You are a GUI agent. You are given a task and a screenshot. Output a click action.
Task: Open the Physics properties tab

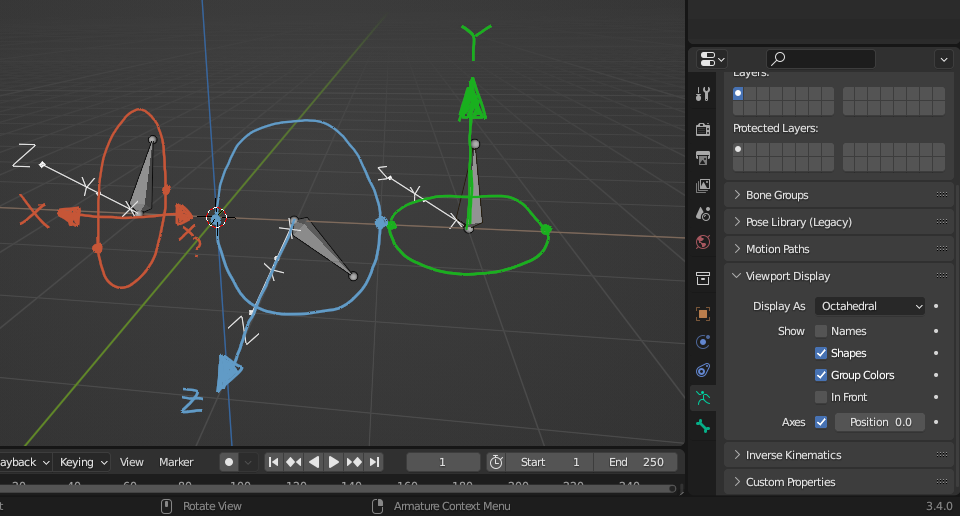703,342
